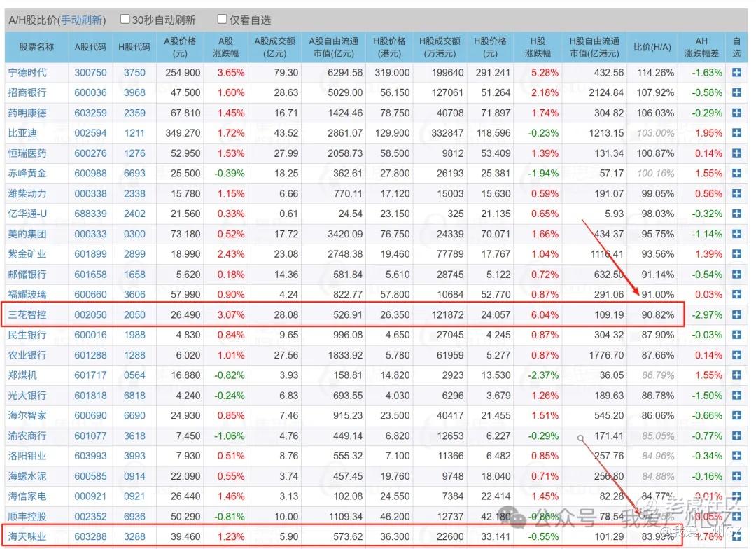Open H-share code 6818 link

134,396
